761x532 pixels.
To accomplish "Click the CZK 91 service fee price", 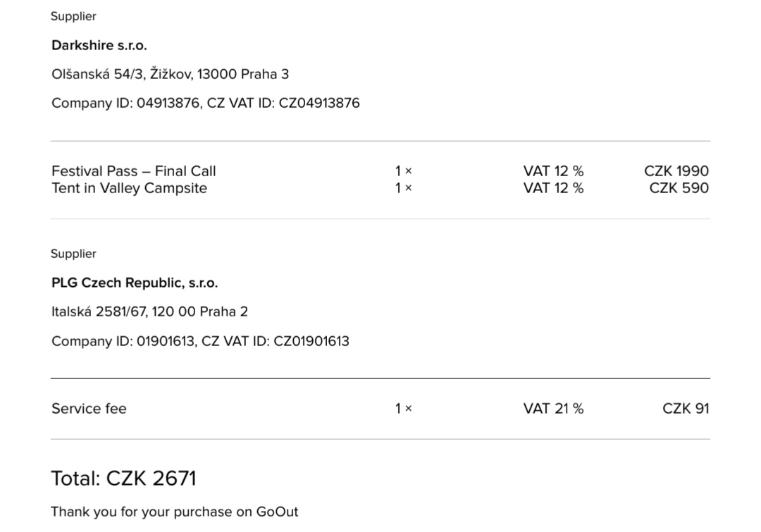I will (686, 409).
